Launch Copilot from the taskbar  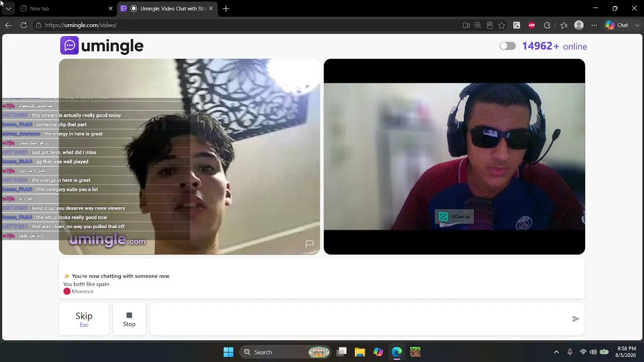[x=378, y=352]
